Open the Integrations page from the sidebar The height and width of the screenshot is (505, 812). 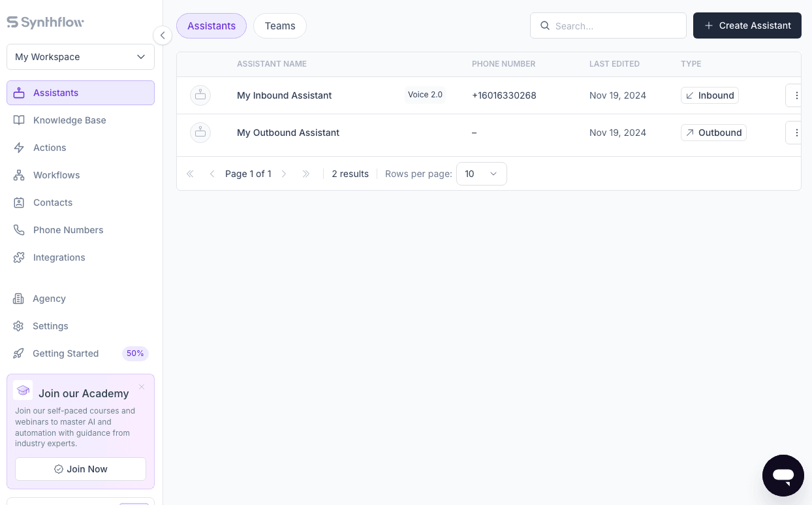point(59,257)
